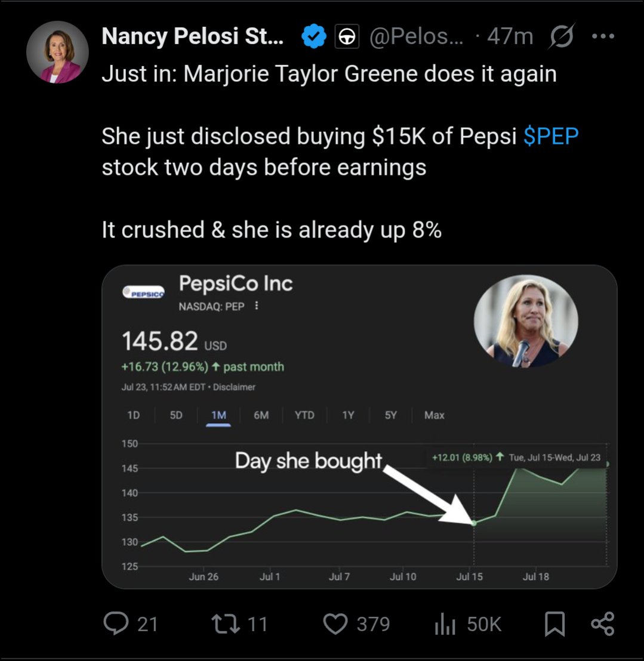Screen dimensions: 644x661
Task: Open the Grok slash-circle icon
Action: (x=562, y=36)
